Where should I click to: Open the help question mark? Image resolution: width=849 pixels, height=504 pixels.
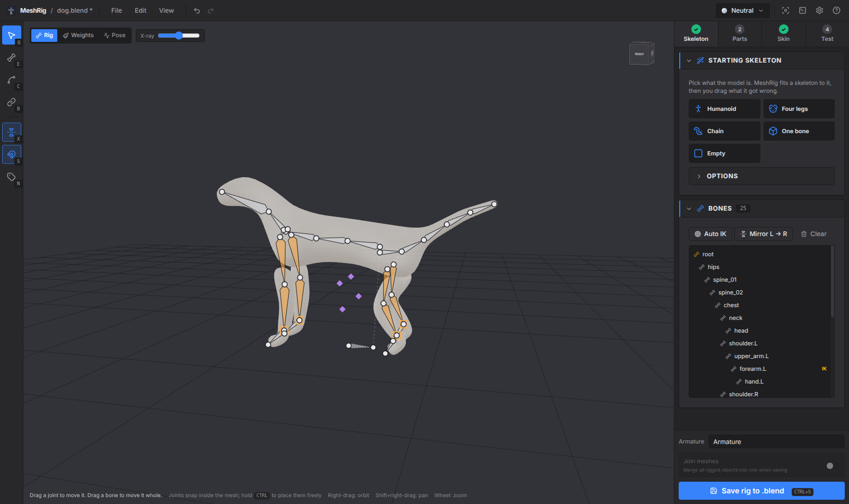coord(837,11)
